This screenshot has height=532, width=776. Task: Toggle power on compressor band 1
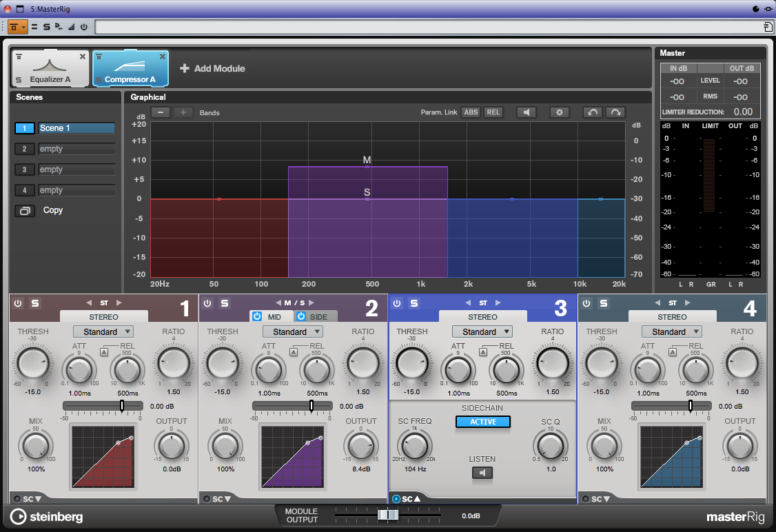pyautogui.click(x=18, y=303)
